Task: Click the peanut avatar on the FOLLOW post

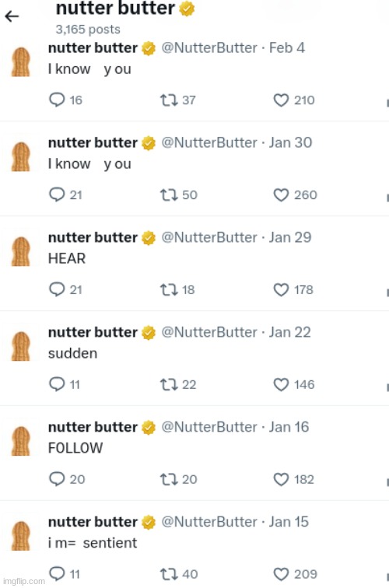Action: click(21, 441)
